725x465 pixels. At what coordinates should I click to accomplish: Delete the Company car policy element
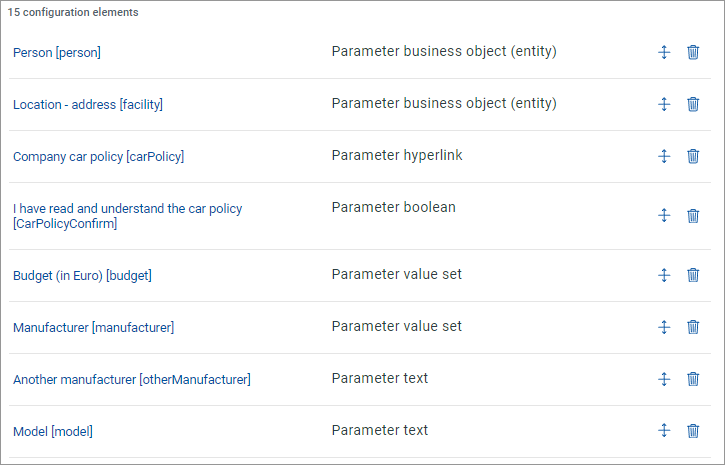tap(693, 156)
